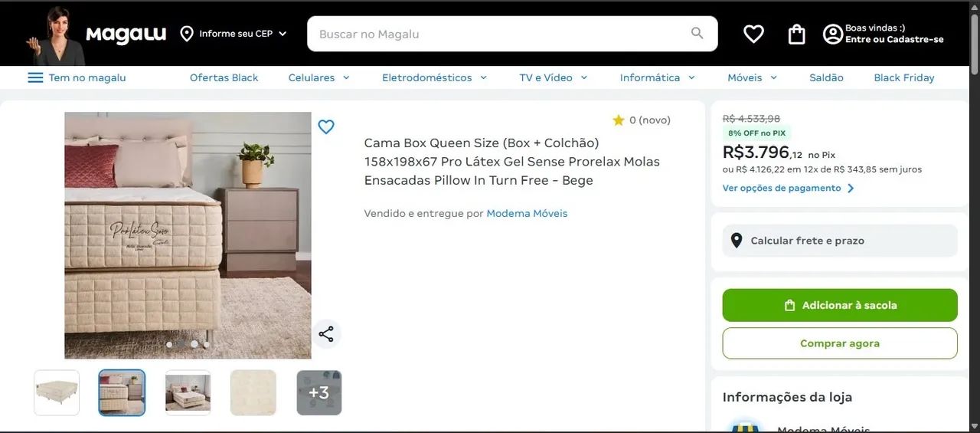This screenshot has height=433, width=980.
Task: Open the +3 more images thumbnail
Action: (x=319, y=392)
